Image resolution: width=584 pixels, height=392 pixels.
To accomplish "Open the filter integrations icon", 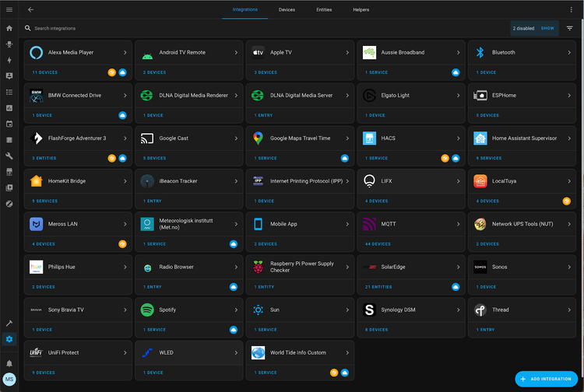I will [x=569, y=28].
